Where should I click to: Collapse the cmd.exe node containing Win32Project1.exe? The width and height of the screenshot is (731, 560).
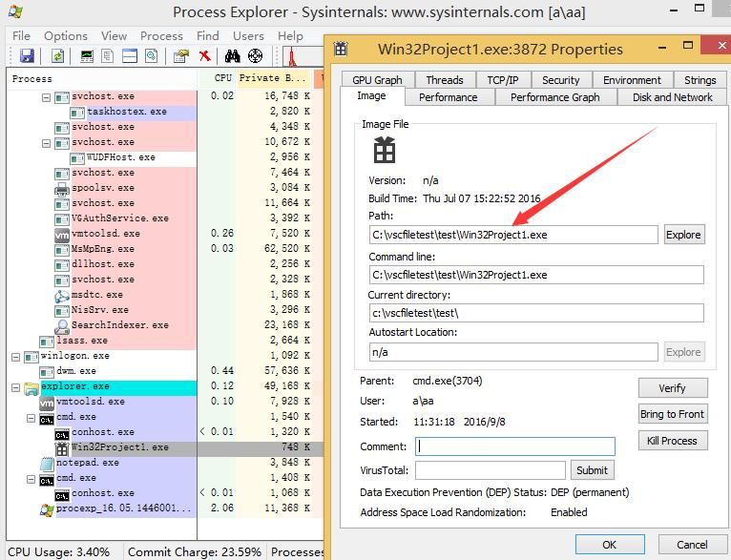coord(31,418)
